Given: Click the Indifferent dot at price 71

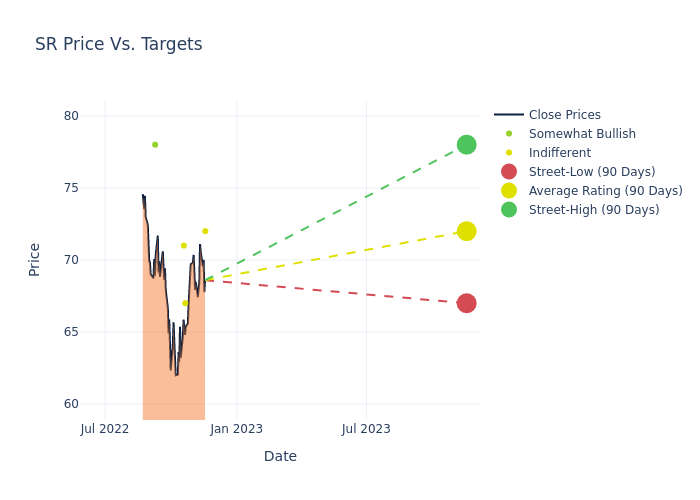Looking at the screenshot, I should (184, 245).
